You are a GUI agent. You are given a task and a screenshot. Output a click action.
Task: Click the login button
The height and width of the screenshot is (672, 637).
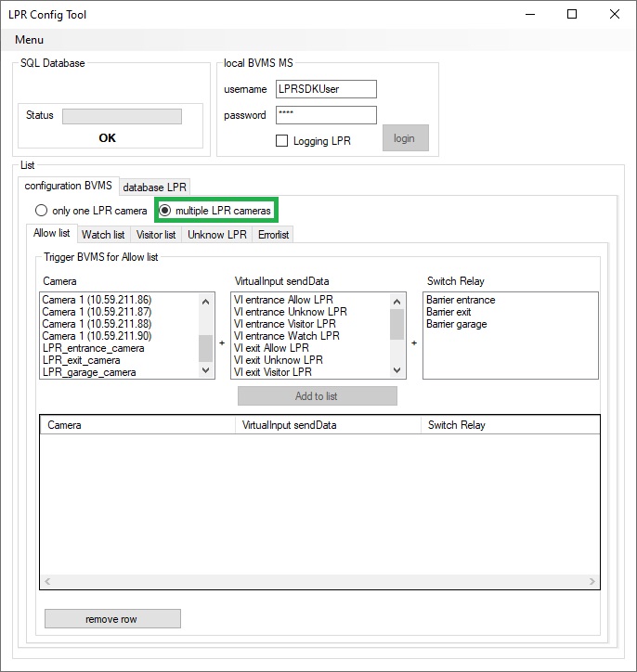tap(405, 138)
